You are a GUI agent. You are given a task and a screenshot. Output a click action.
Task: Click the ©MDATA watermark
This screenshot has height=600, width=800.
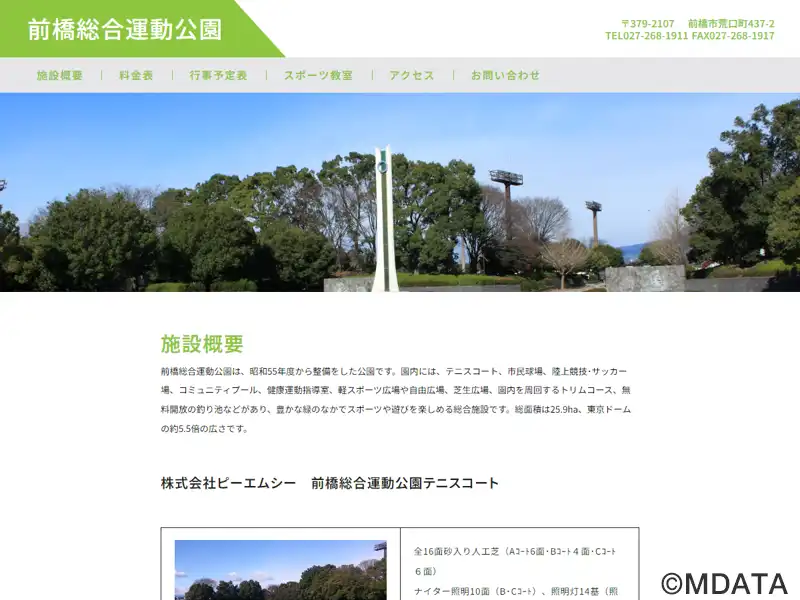pos(724,584)
